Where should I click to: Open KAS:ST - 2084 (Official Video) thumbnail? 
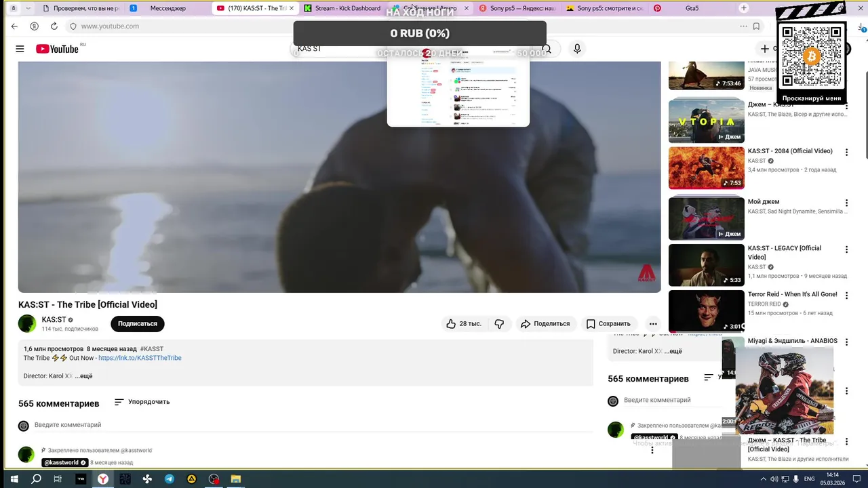coord(706,168)
